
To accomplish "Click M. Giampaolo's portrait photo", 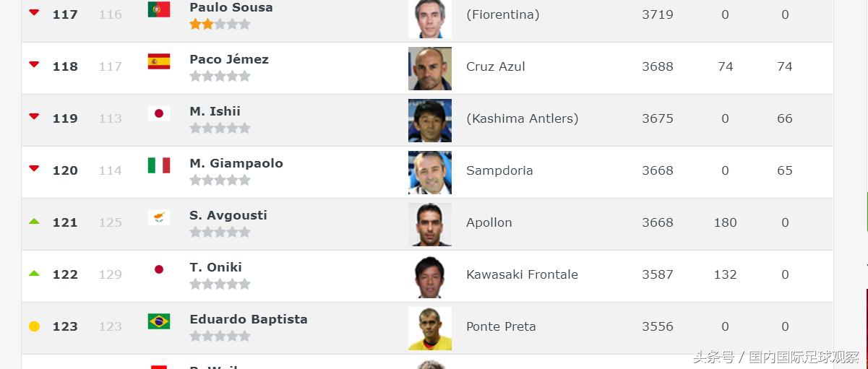I will (x=430, y=173).
